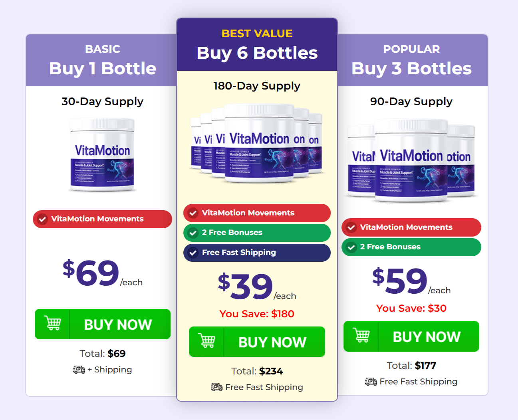Expand the 30-Day Supply section
518x420 pixels.
(x=103, y=102)
